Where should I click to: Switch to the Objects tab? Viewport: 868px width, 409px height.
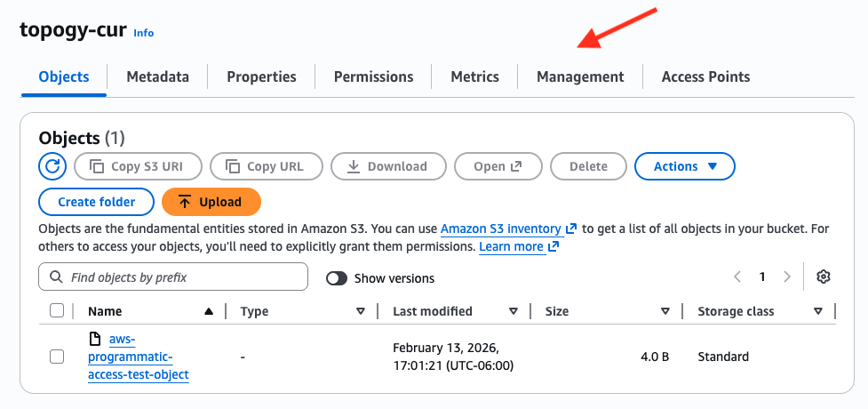(64, 76)
